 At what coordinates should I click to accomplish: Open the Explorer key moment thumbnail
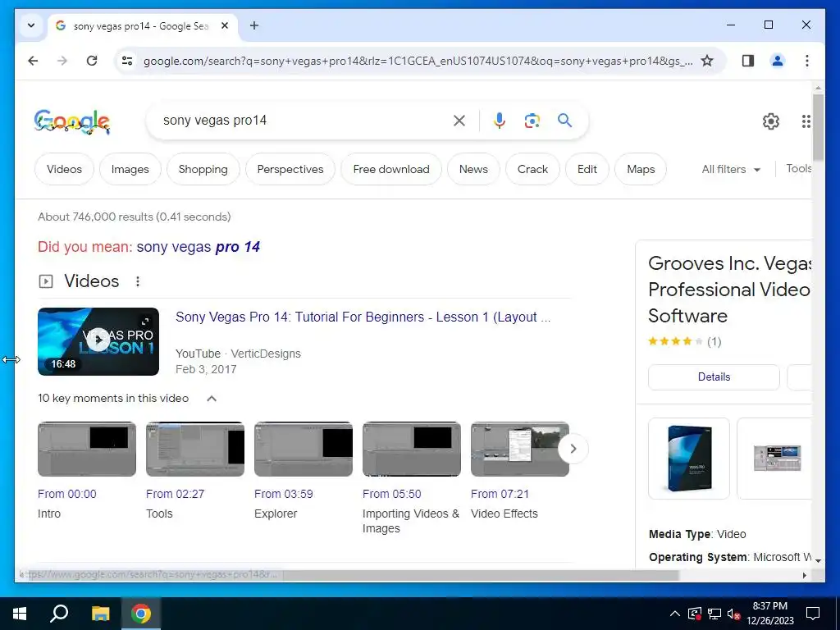click(304, 449)
